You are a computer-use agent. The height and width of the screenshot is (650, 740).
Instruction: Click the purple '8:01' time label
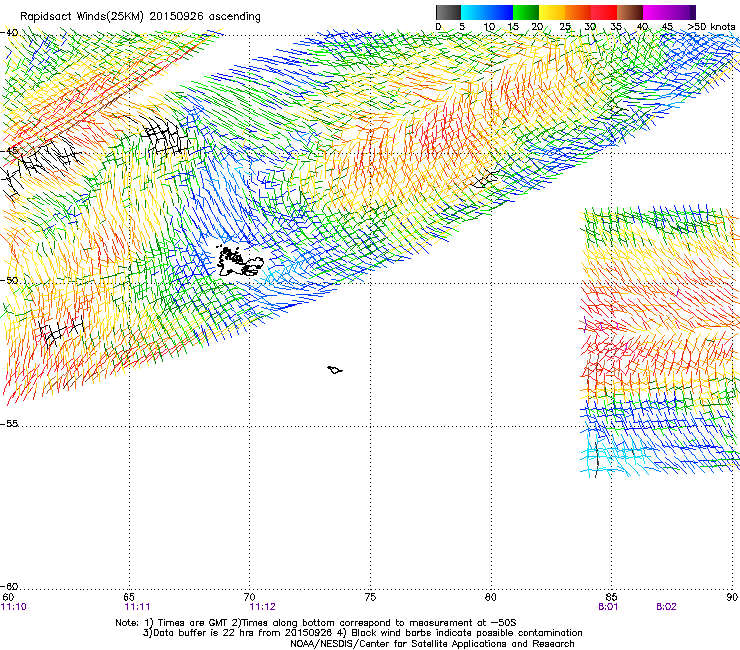608,607
